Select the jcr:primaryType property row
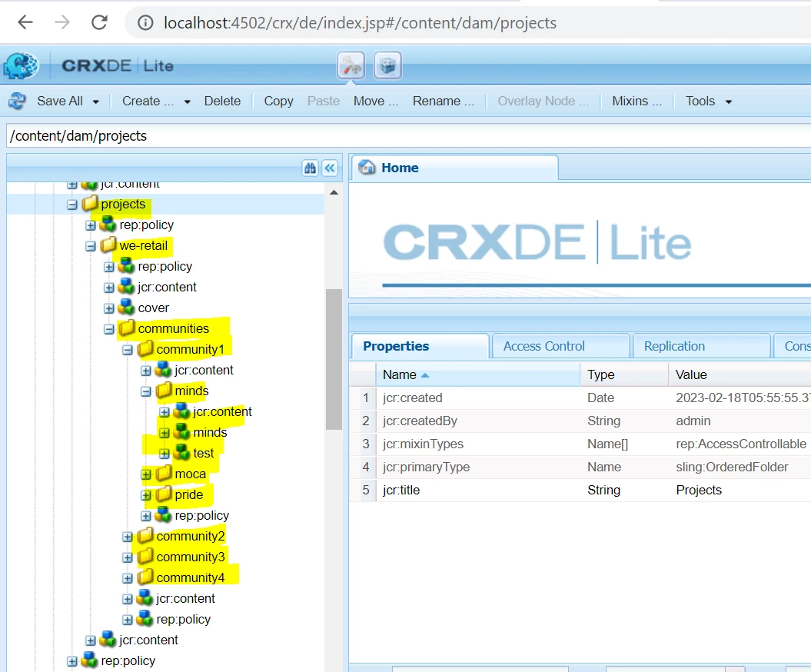The width and height of the screenshot is (811, 672). tap(580, 467)
